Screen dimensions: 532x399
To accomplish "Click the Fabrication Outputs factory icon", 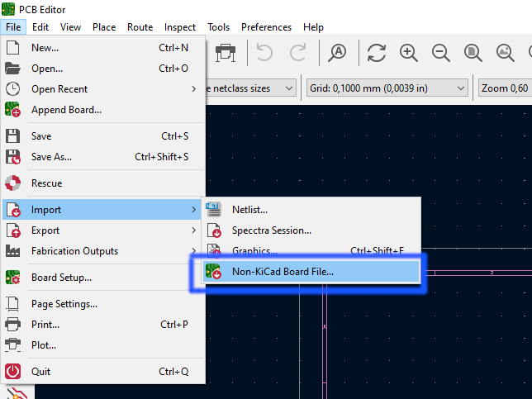I will click(12, 251).
